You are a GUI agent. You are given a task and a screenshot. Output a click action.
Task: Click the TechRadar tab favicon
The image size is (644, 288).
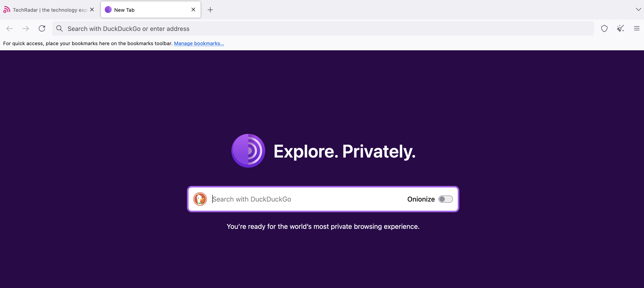click(7, 10)
